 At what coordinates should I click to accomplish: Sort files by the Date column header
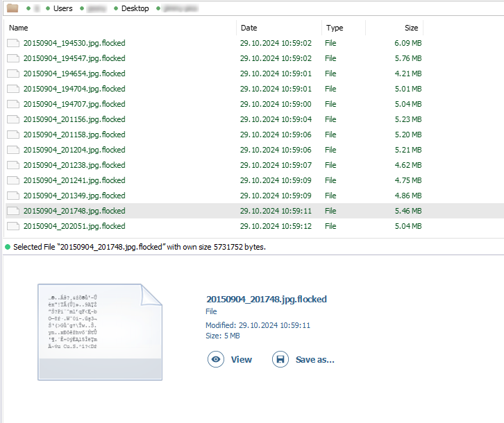[249, 28]
